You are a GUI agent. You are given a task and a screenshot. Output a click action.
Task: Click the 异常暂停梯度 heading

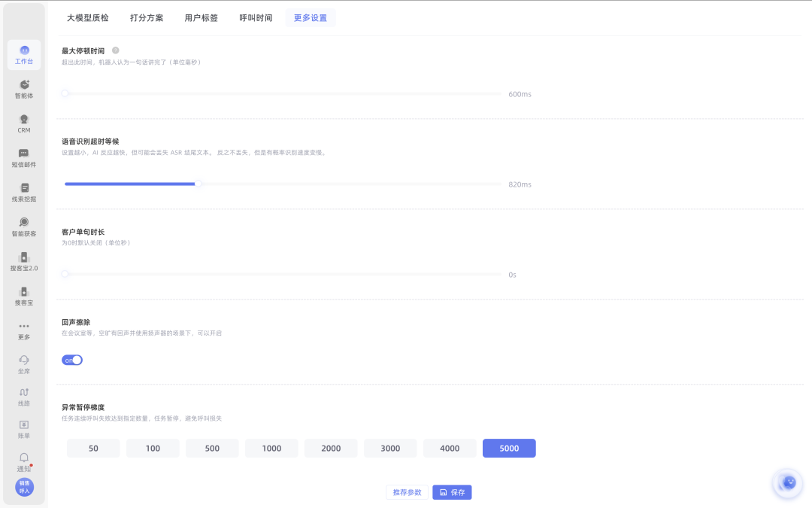tap(83, 407)
